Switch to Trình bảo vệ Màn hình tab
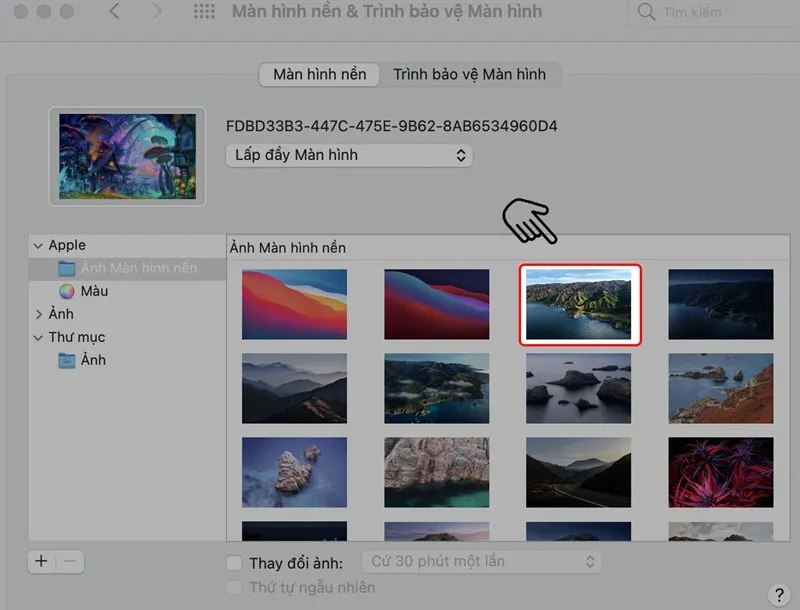The image size is (800, 610). [469, 75]
